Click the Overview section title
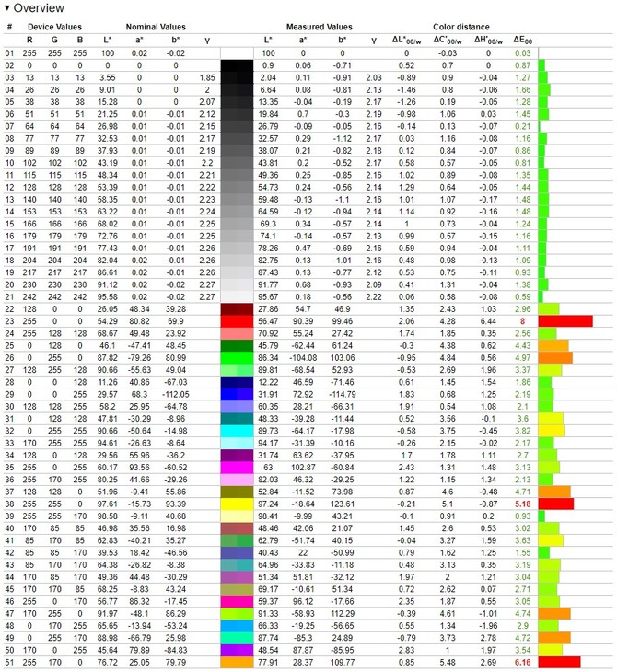Screen dimensions: 617x672 (39, 7)
